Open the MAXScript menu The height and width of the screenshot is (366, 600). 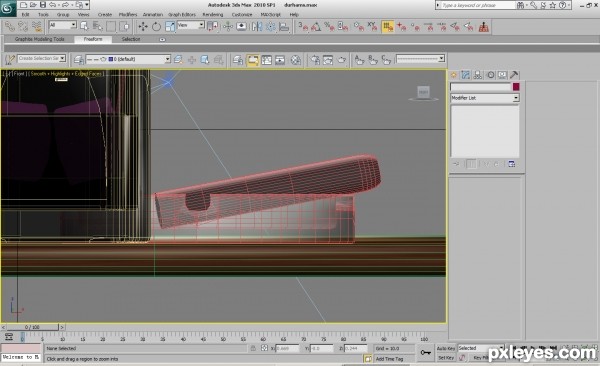(271, 15)
